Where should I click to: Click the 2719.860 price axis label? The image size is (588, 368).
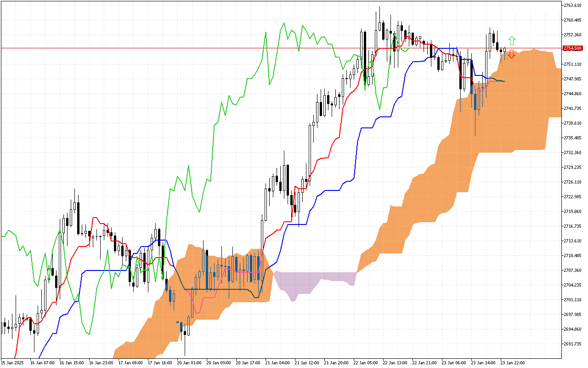573,212
